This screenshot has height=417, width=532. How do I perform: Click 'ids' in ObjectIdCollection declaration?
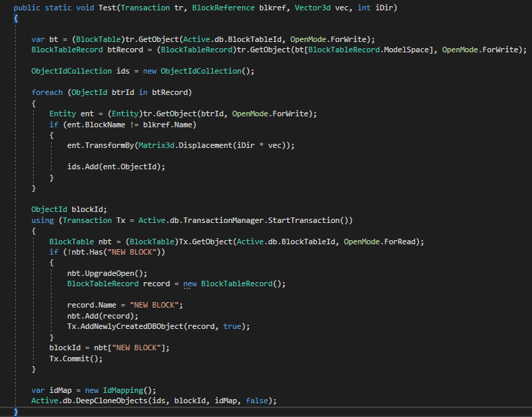(123, 72)
